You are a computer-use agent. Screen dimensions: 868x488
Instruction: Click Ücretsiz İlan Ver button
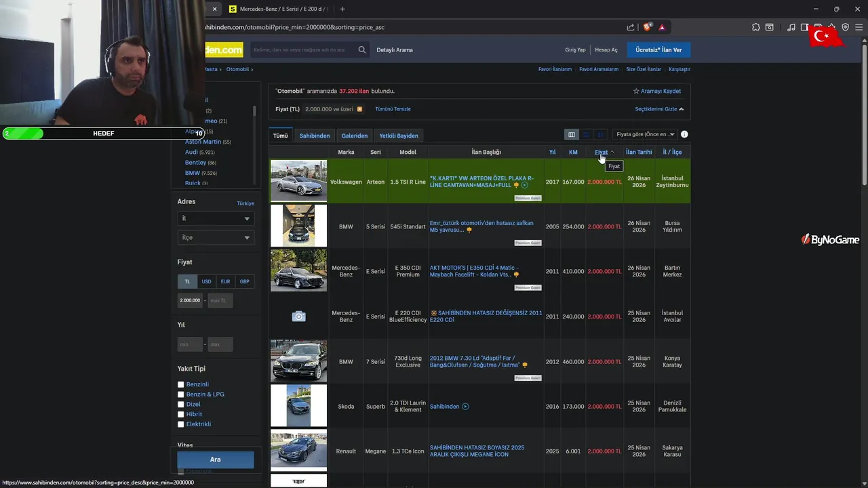coord(658,49)
